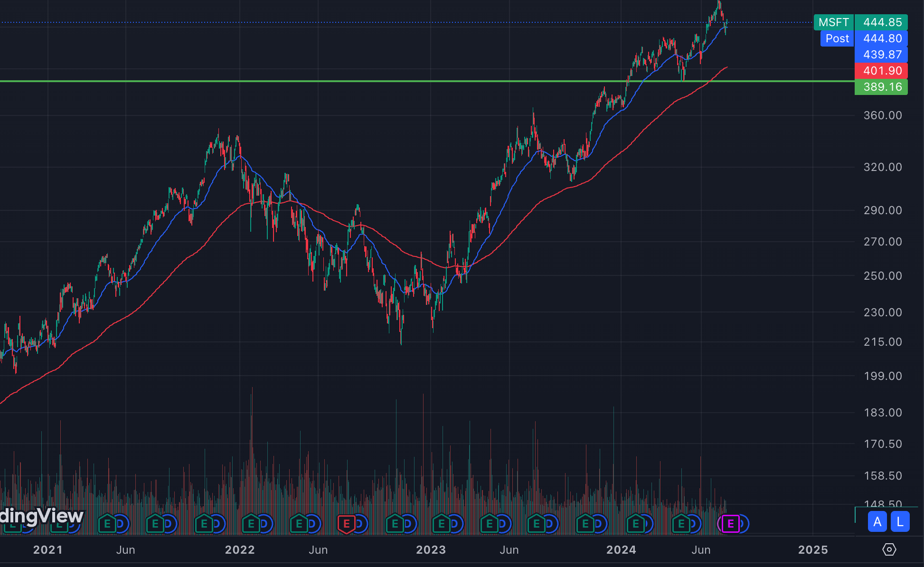The image size is (924, 567).
Task: Open the January 2022 earnings marker
Action: (x=251, y=524)
